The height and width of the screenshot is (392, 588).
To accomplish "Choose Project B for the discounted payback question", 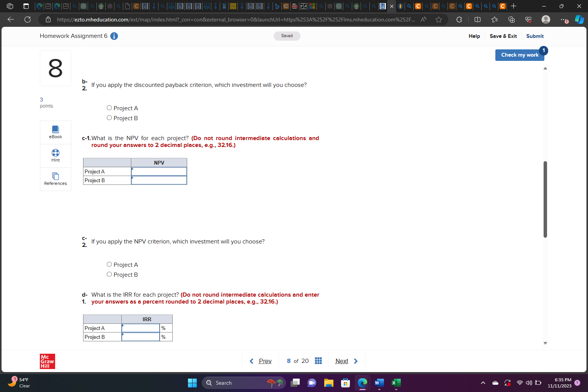I will [109, 118].
